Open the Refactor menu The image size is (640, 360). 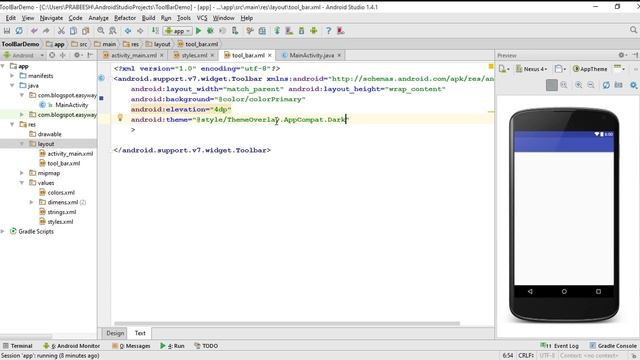(x=124, y=18)
